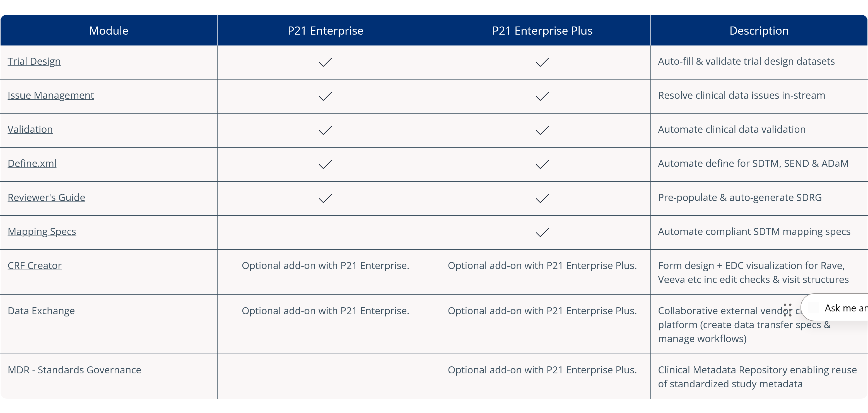Screen dimensions: 868x413
Task: Expand the CRF Creator module details
Action: click(x=34, y=265)
